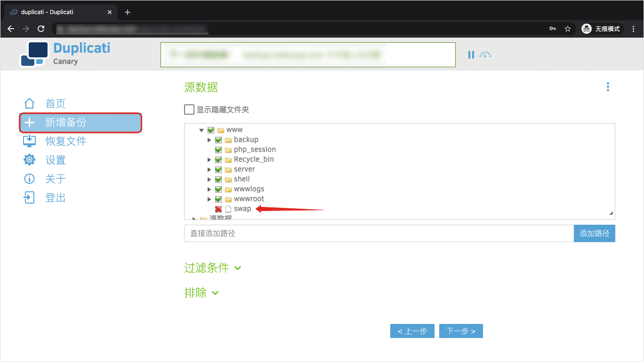Expand the wwwroot folder node
Viewport: 644px width, 362px height.
(209, 199)
